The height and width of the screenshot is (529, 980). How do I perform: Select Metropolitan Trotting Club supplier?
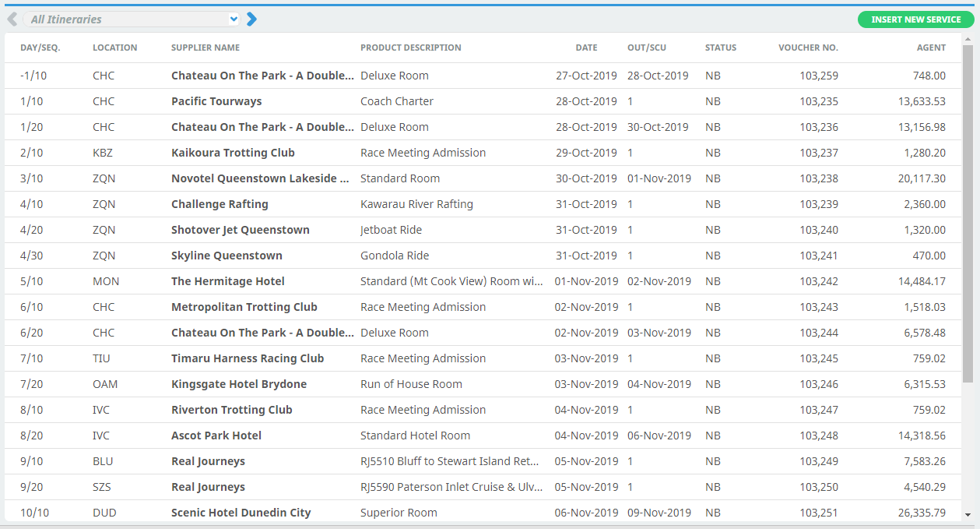tap(244, 307)
